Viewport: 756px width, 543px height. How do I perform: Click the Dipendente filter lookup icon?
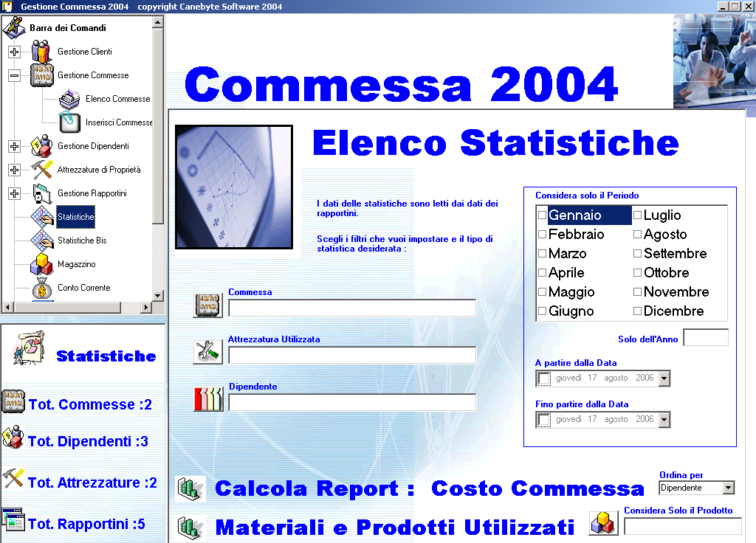208,399
